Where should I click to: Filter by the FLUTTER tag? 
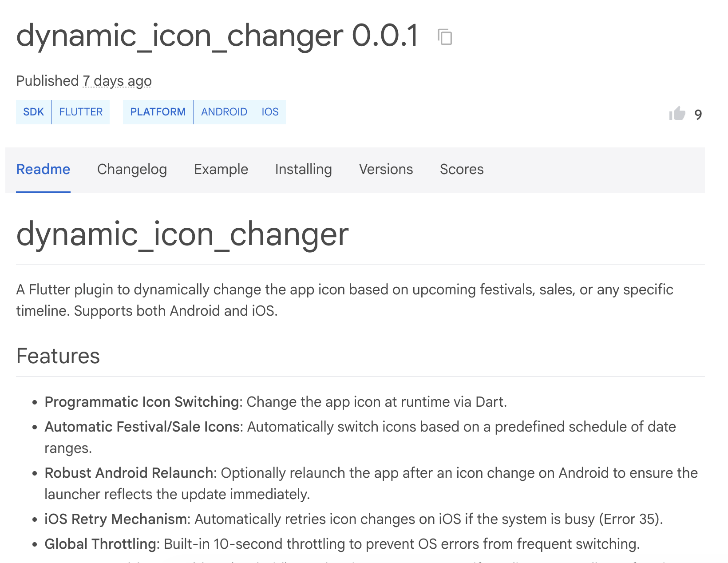[81, 112]
